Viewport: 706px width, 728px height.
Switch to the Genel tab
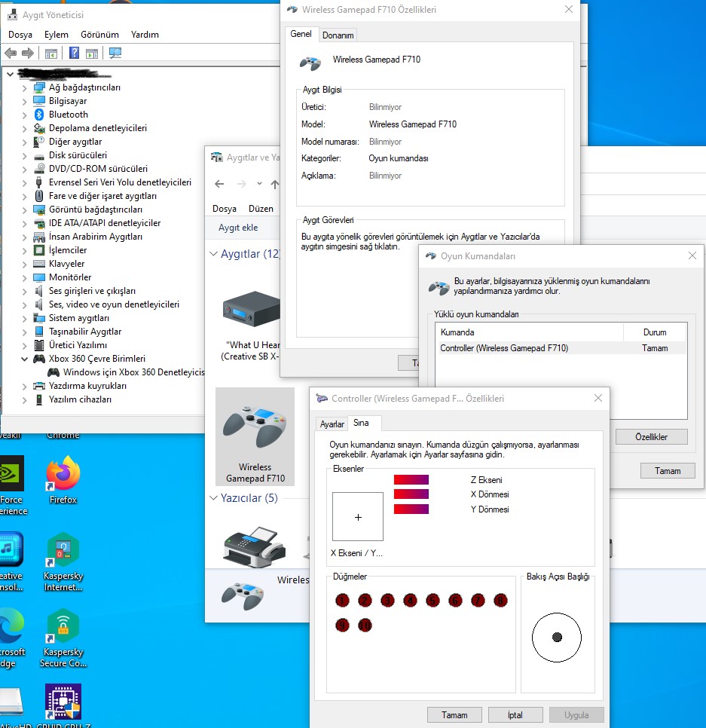pyautogui.click(x=301, y=34)
